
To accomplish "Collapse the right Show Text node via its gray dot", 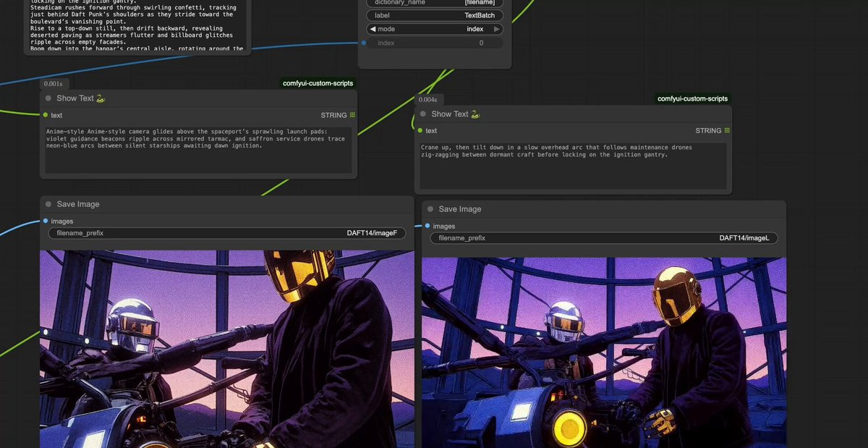I will point(423,114).
